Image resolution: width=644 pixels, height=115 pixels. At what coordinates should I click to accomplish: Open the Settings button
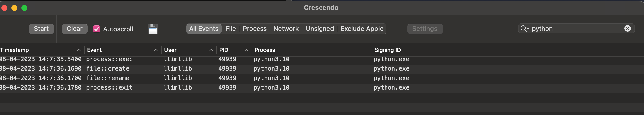pos(425,29)
